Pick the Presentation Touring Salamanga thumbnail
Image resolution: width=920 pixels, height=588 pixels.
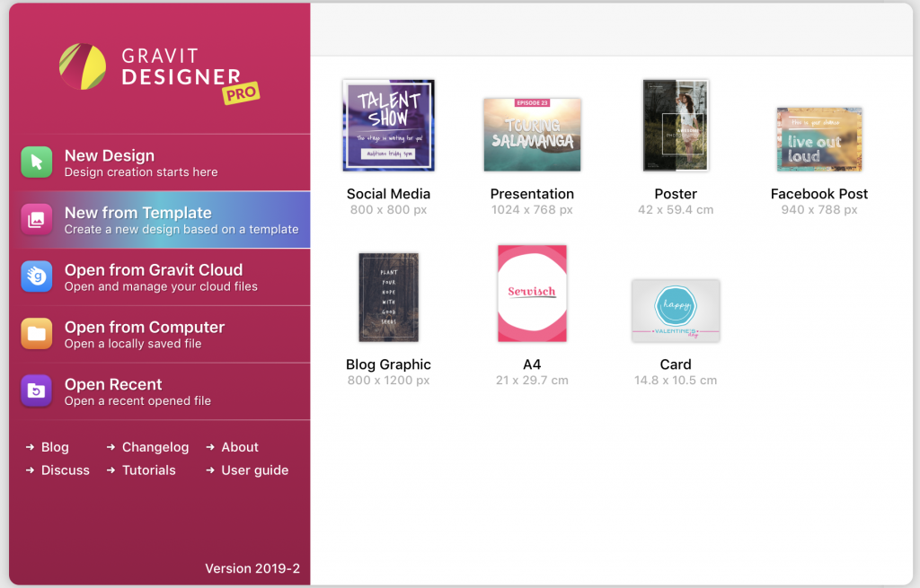click(532, 135)
